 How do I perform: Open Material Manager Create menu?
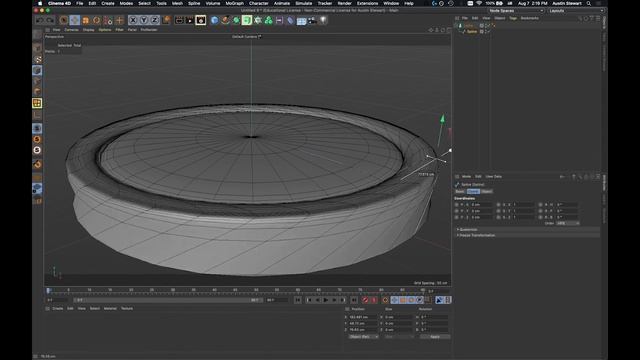coord(58,309)
